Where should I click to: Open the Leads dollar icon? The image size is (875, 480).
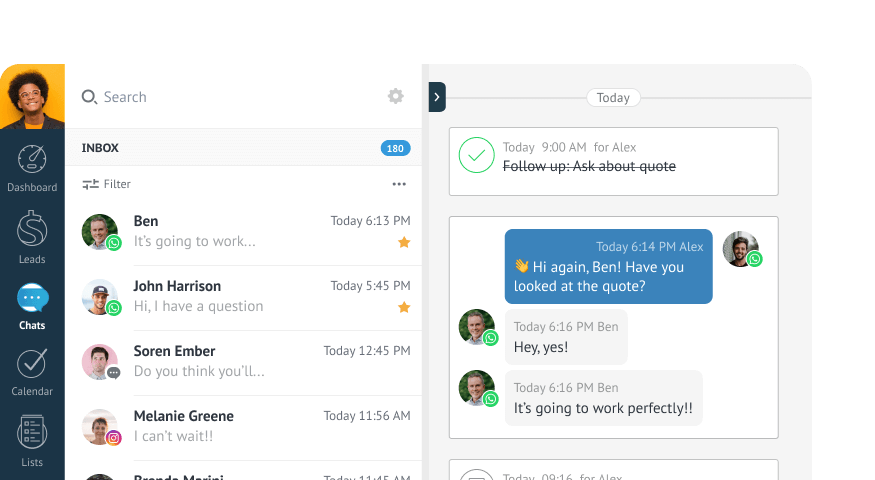[x=32, y=229]
